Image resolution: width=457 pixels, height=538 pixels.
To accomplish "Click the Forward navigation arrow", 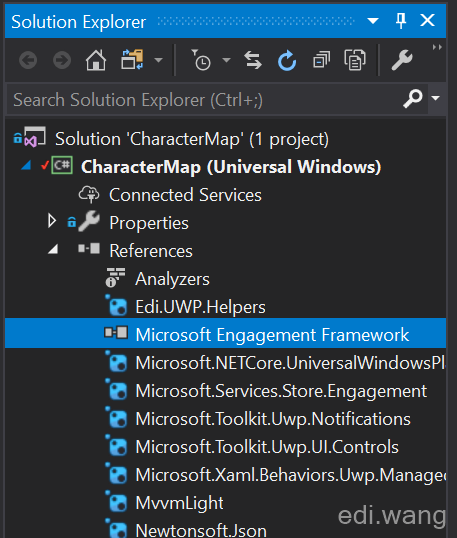I will point(62,60).
